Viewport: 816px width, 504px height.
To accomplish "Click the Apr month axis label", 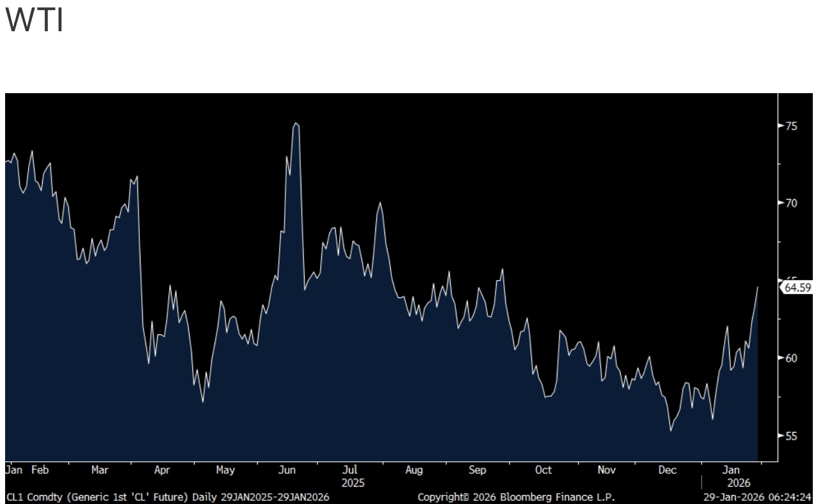I will click(x=162, y=470).
